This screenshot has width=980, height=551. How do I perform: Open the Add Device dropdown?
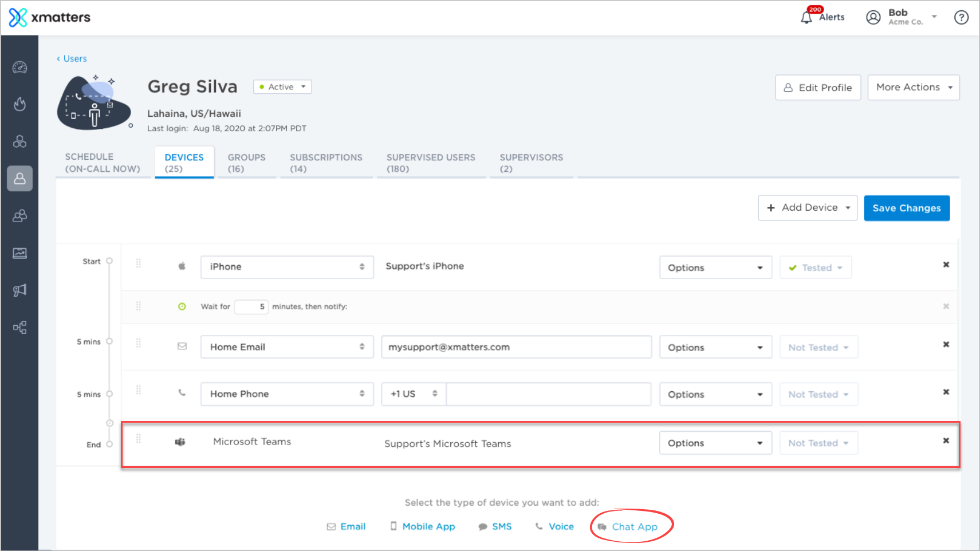(x=808, y=208)
